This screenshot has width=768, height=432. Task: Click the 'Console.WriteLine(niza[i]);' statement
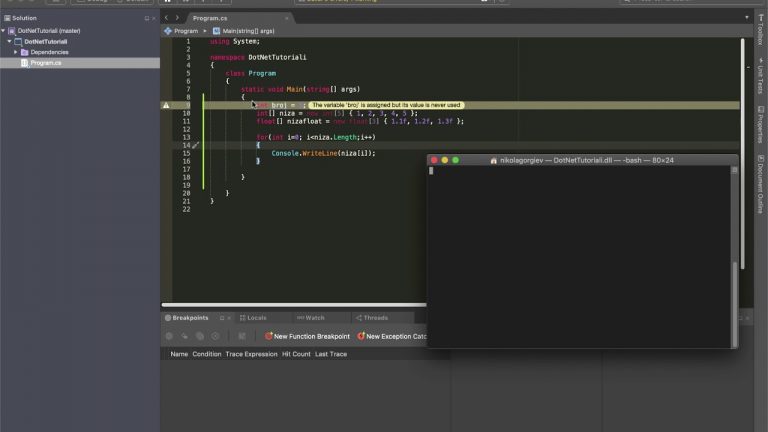(323, 153)
